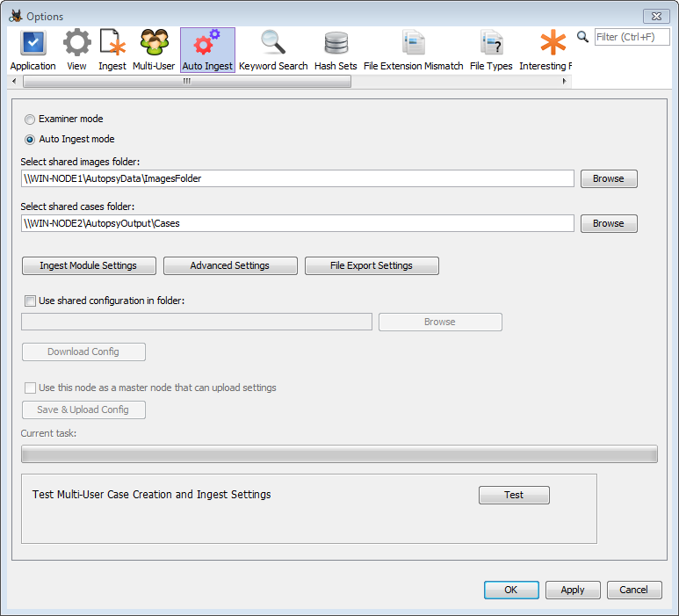
Task: Open the Interesting Files asterisk icon
Action: click(x=553, y=44)
